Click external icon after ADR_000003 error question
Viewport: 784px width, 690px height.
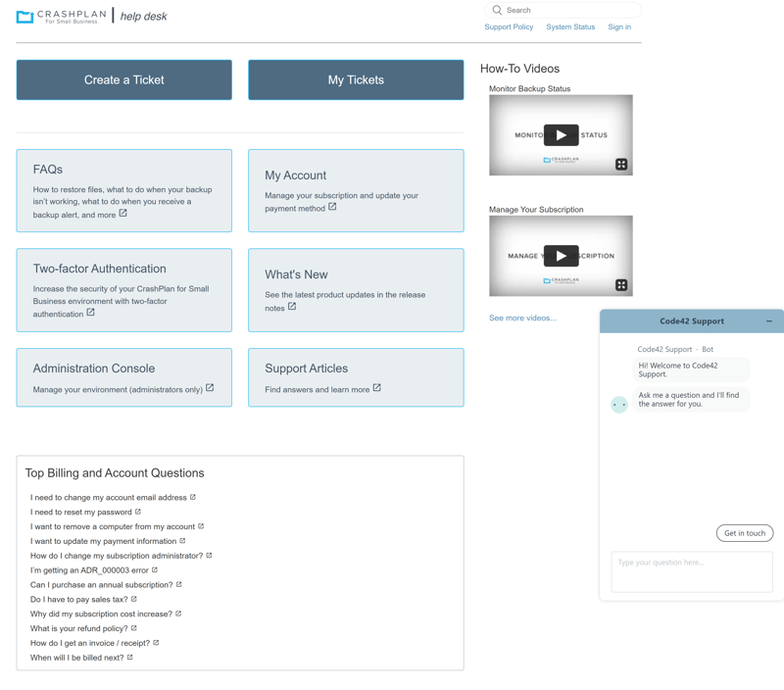pos(155,569)
